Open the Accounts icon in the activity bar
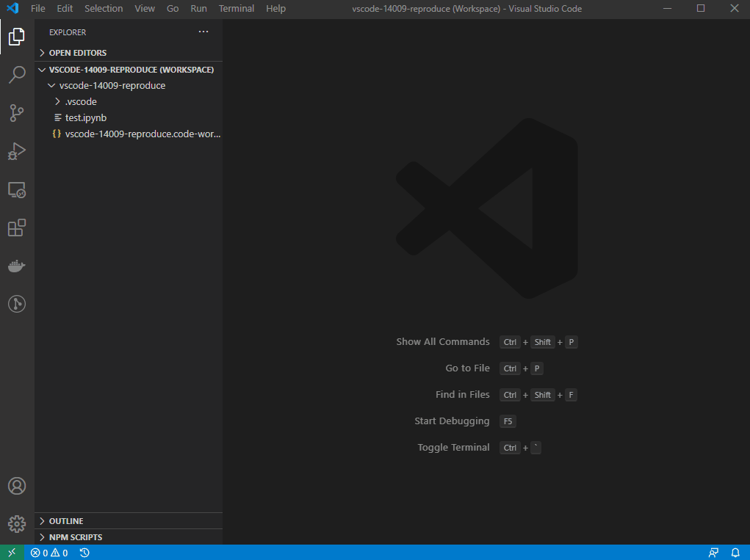Viewport: 750px width, 560px height. click(17, 485)
